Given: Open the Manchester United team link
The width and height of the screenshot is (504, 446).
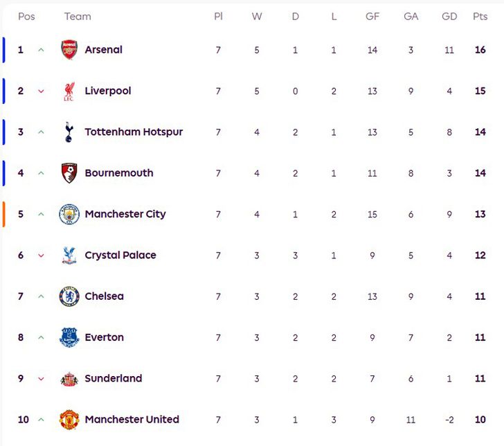Looking at the screenshot, I should pyautogui.click(x=132, y=420).
